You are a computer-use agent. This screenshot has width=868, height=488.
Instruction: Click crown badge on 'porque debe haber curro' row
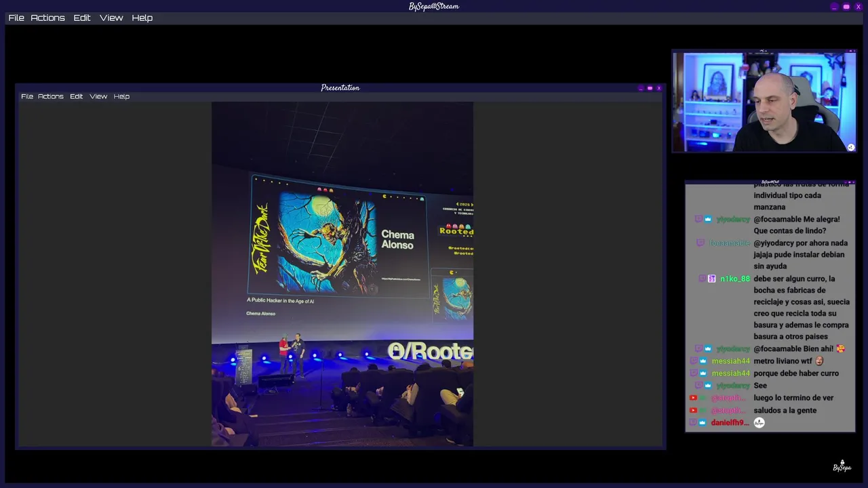coord(703,373)
